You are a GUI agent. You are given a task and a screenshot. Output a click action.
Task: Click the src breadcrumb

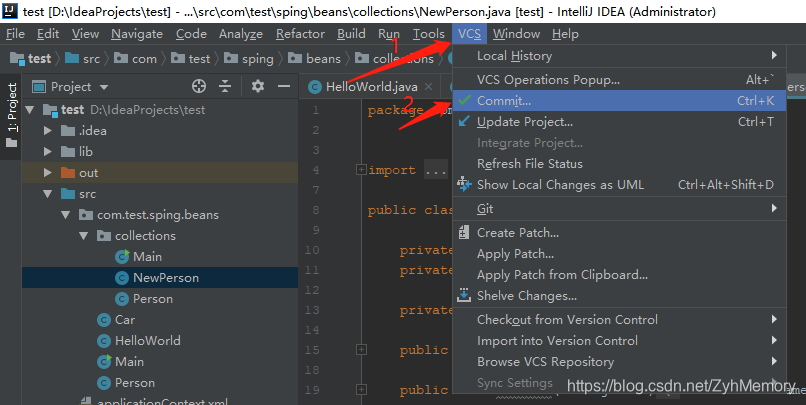[83, 59]
